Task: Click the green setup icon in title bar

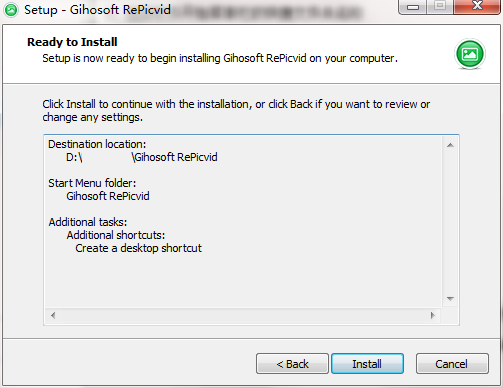Action: (x=11, y=10)
